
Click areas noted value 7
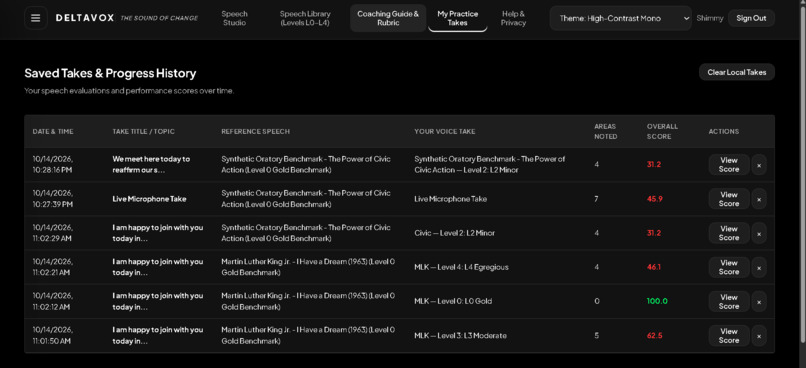point(596,199)
